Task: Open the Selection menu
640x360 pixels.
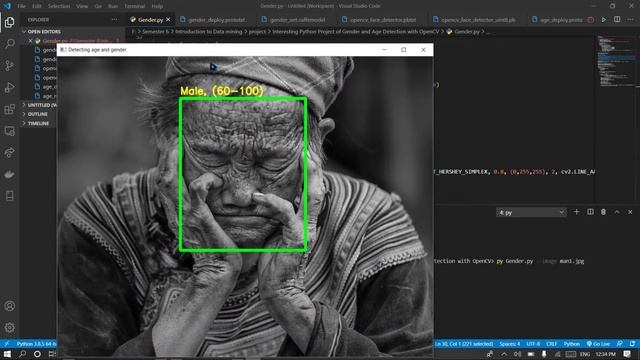Action: click(59, 6)
